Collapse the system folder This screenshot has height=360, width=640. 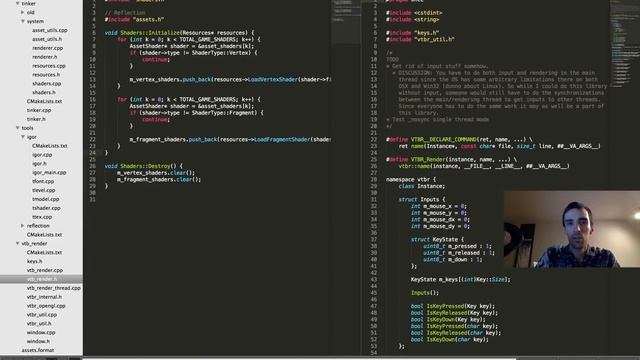pos(23,21)
